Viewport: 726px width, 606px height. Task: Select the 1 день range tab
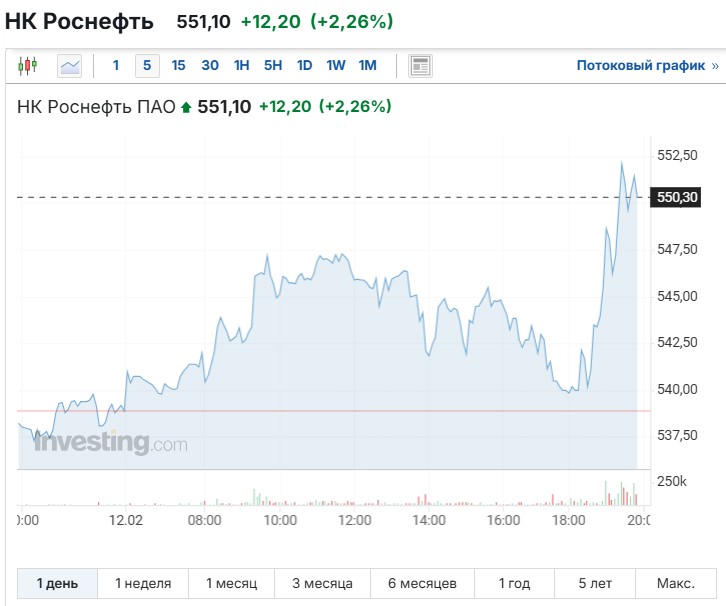(x=57, y=583)
